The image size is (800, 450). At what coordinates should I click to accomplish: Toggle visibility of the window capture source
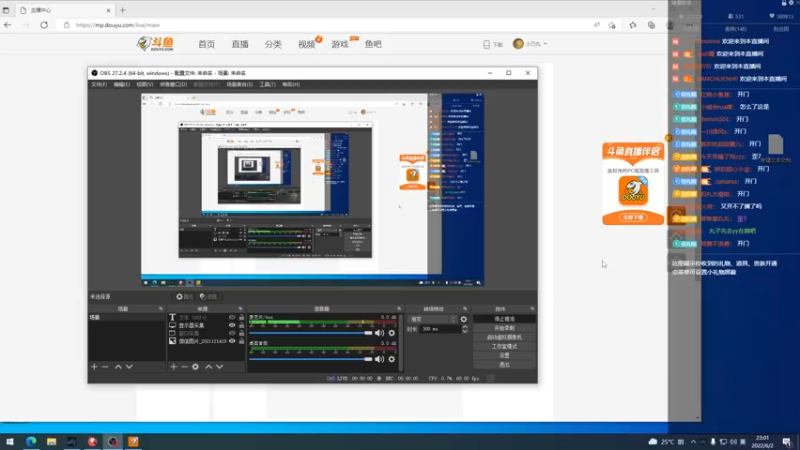[232, 333]
